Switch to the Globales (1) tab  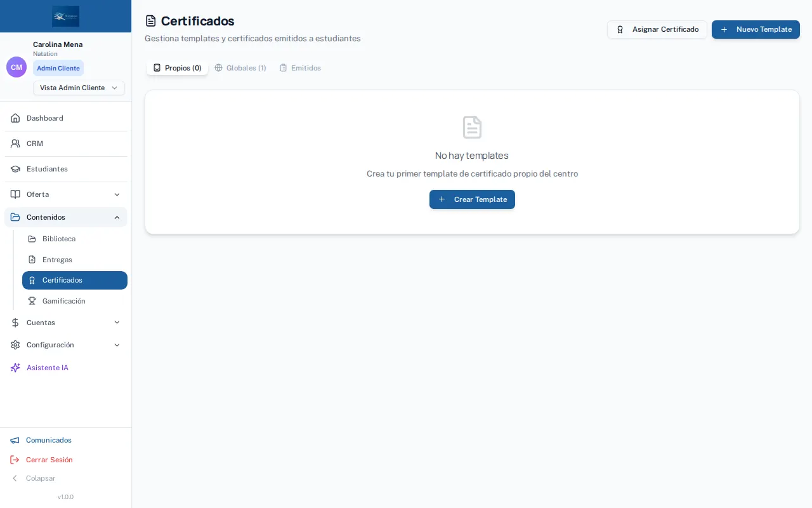point(240,68)
